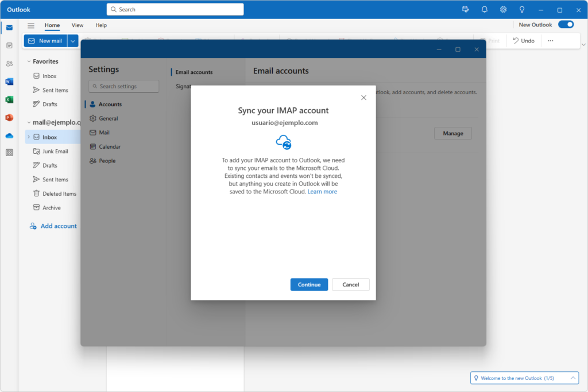Open the People icon in app bar
Image resolution: width=588 pixels, height=392 pixels.
[x=9, y=64]
